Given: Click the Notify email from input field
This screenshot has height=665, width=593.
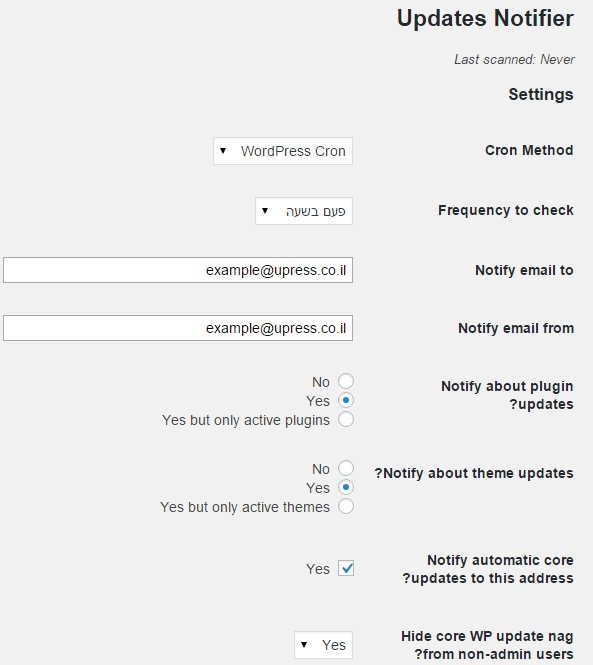Looking at the screenshot, I should [x=178, y=328].
